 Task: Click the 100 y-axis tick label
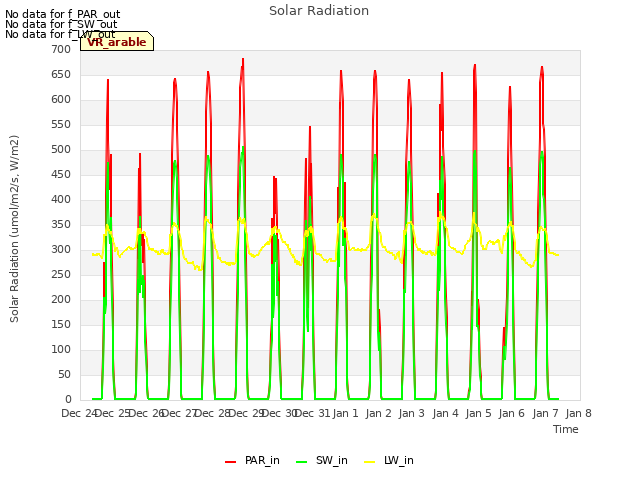click(61, 350)
